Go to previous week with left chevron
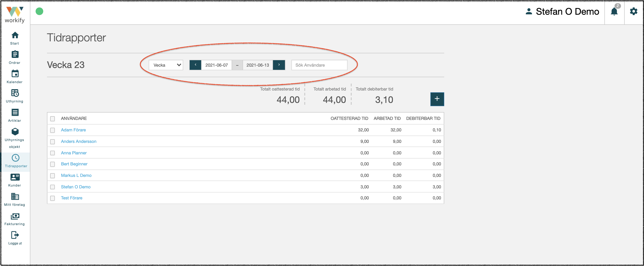Image resolution: width=644 pixels, height=266 pixels. click(195, 65)
